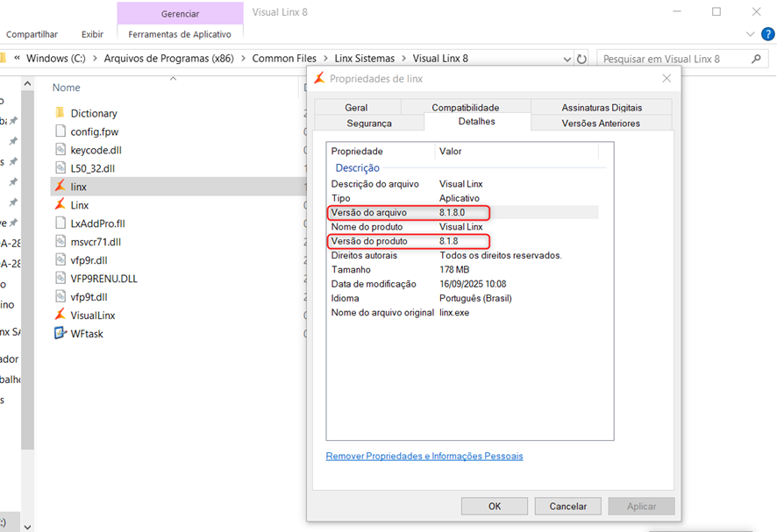Viewport: 777px width, 532px height.
Task: Click the LxAddPro.fll file icon
Action: (x=60, y=223)
